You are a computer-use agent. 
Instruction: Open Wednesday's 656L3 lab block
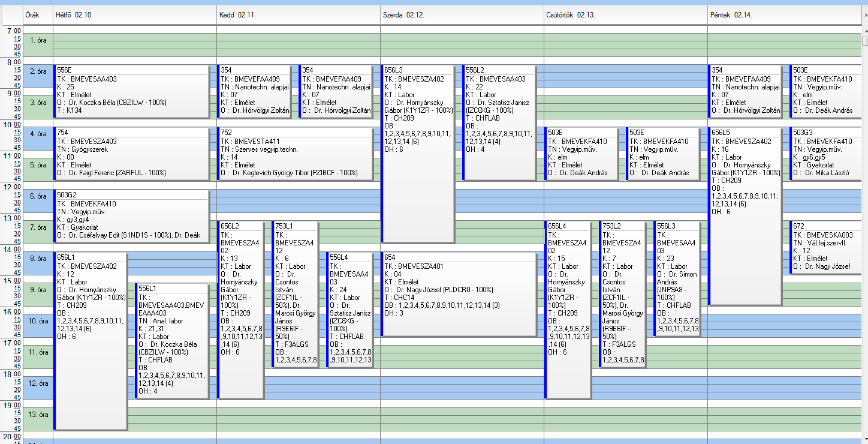tap(418, 153)
